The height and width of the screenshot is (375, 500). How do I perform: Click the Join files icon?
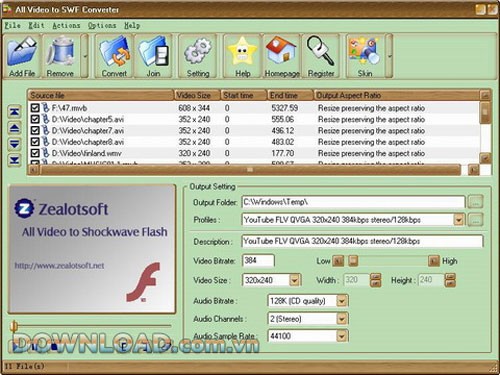[x=153, y=56]
